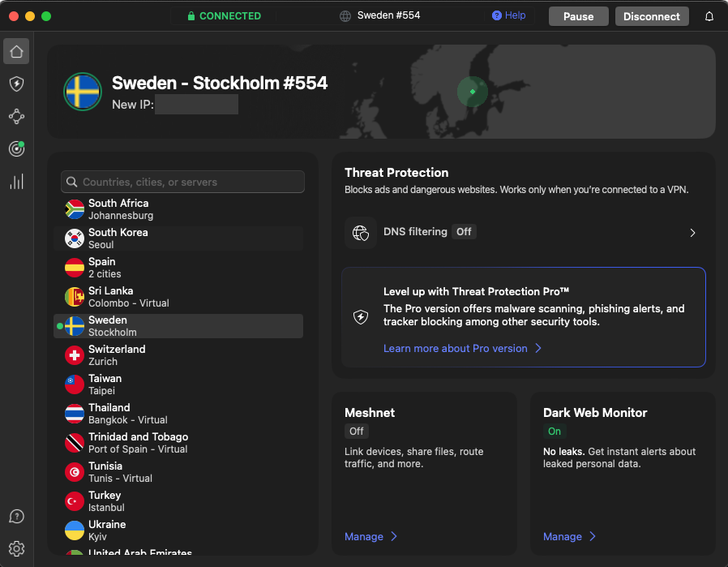Open the statistics bar chart icon

pyautogui.click(x=16, y=182)
